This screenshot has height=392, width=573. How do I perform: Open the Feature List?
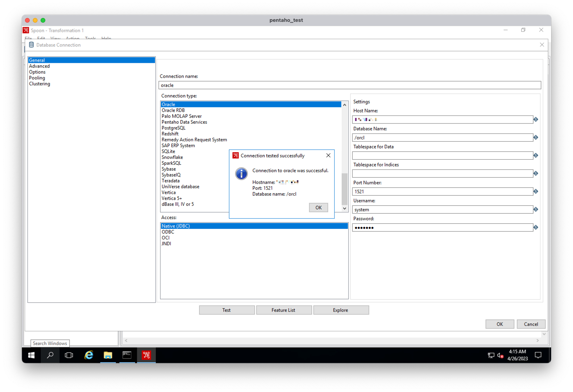click(283, 310)
